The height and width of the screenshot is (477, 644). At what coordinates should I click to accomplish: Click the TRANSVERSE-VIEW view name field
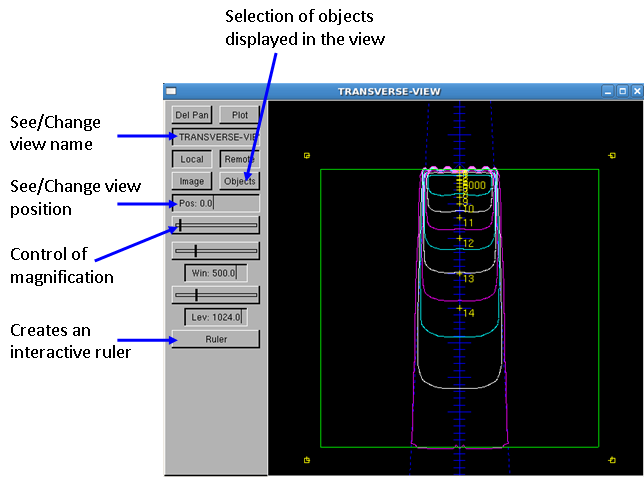coord(215,136)
